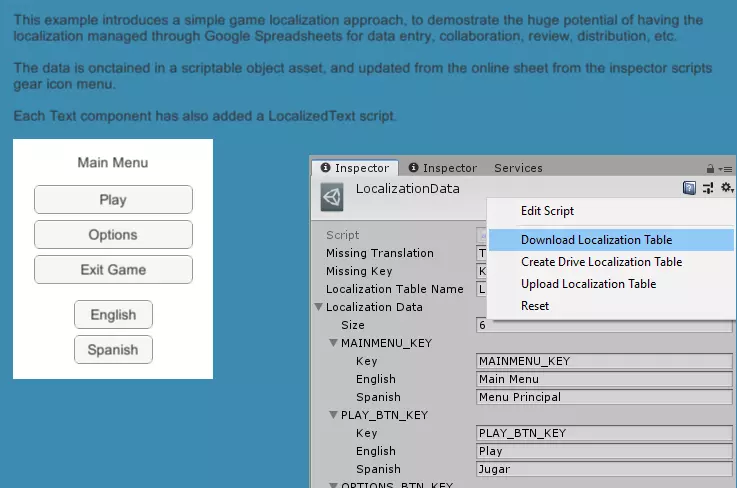Screen dimensions: 737x488
Task: Switch to the first Inspector tab
Action: coord(355,168)
